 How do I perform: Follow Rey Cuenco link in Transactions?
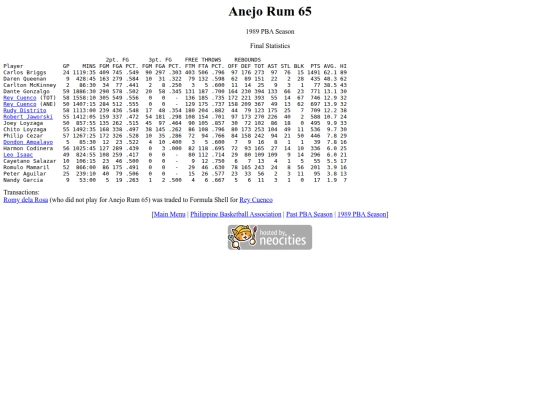pyautogui.click(x=256, y=200)
